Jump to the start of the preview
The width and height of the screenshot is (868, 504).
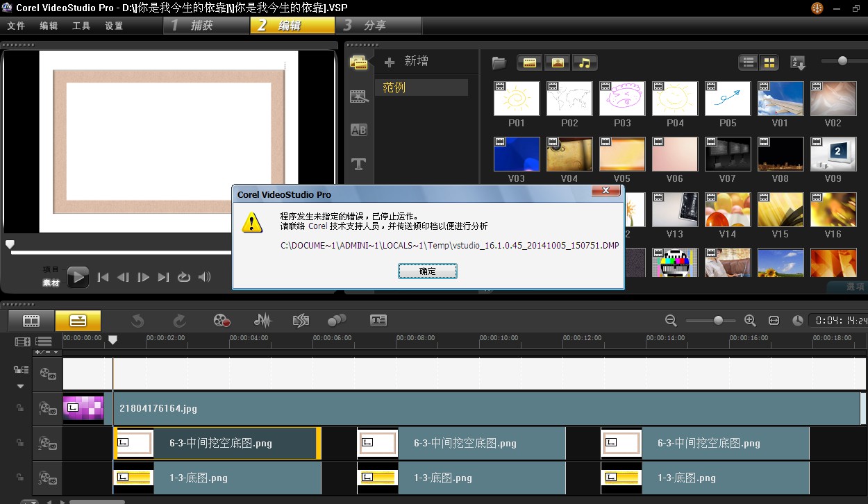point(103,277)
